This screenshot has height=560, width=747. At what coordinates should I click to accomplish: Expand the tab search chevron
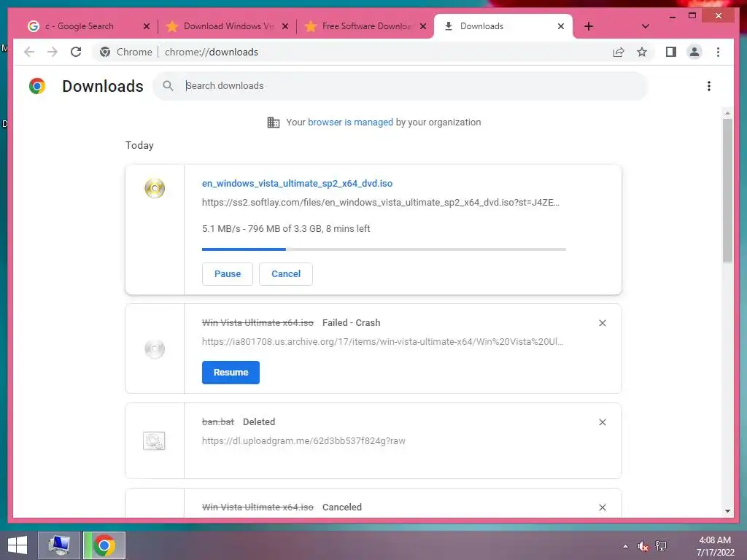[645, 26]
